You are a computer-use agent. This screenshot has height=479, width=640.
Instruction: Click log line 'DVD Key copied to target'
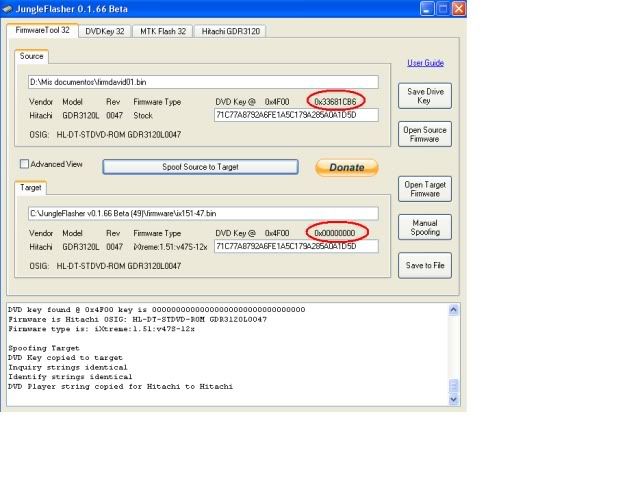click(65, 358)
